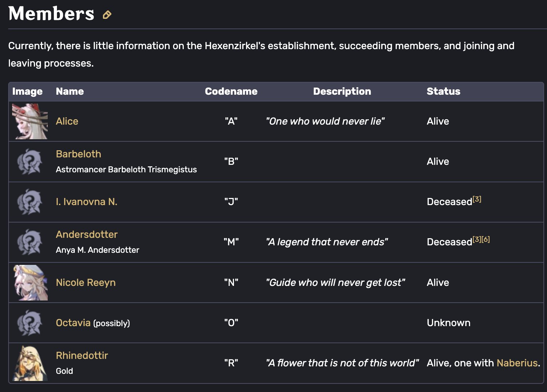Image resolution: width=547 pixels, height=392 pixels.
Task: Open the Barbeloth character link
Action: tap(78, 154)
